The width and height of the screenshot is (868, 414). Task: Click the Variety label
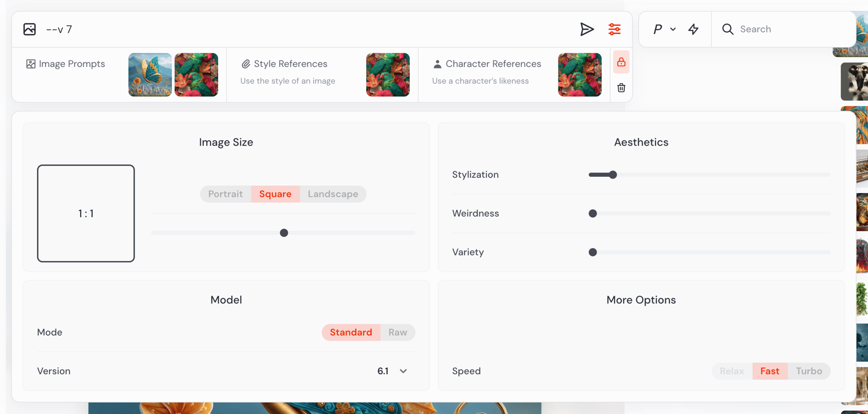point(468,252)
